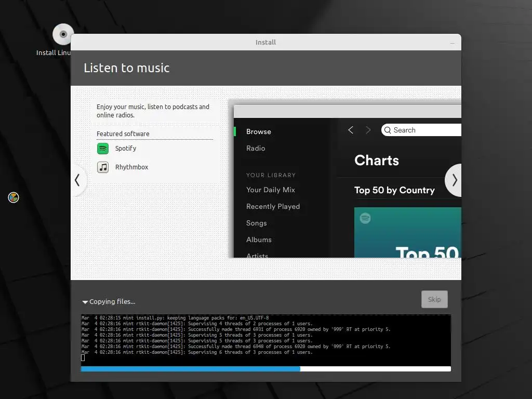Viewport: 532px width, 399px height.
Task: Click the Featured software heading
Action: tap(123, 134)
